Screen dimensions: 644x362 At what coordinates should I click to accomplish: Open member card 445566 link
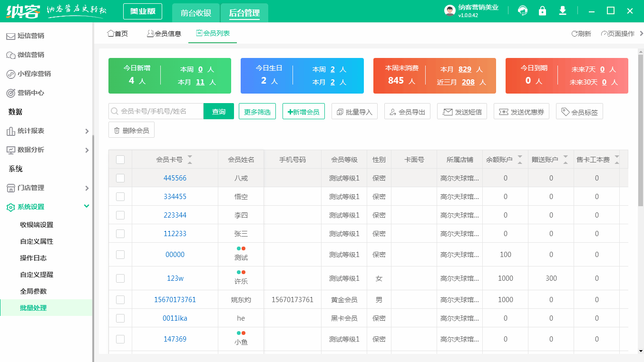pyautogui.click(x=175, y=178)
